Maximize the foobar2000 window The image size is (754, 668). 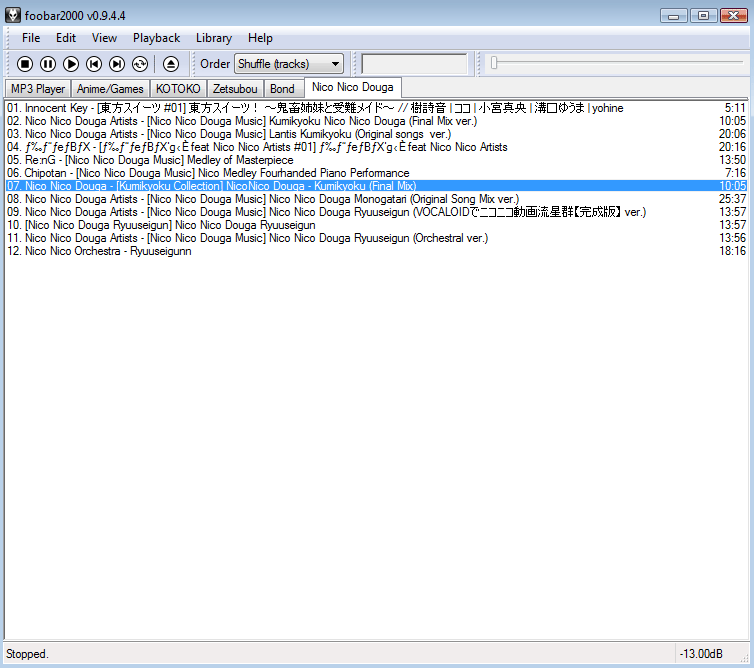[704, 16]
